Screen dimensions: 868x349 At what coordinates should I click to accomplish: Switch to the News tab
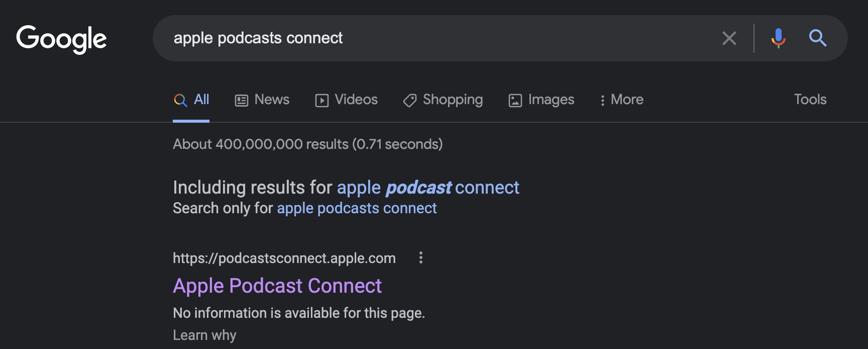(x=272, y=100)
